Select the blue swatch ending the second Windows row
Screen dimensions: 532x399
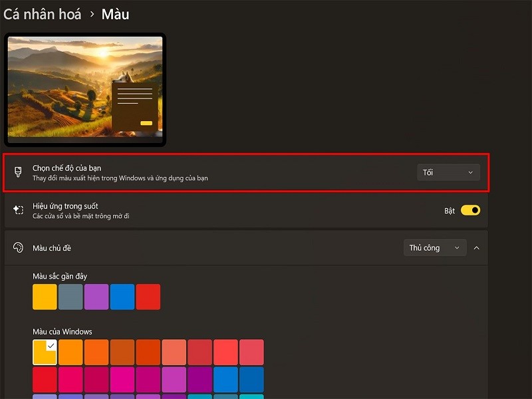pos(251,378)
